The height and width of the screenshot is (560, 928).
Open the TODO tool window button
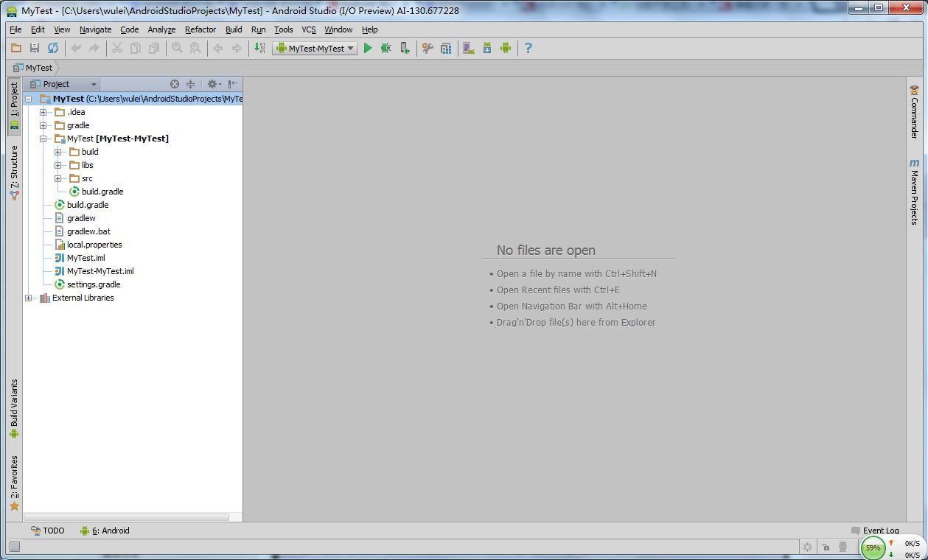[x=48, y=531]
